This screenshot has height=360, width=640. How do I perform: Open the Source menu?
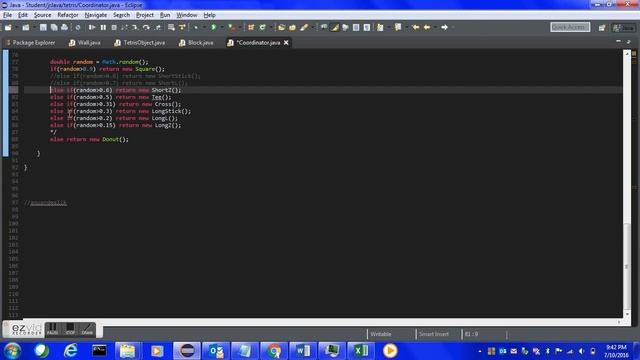click(x=42, y=15)
